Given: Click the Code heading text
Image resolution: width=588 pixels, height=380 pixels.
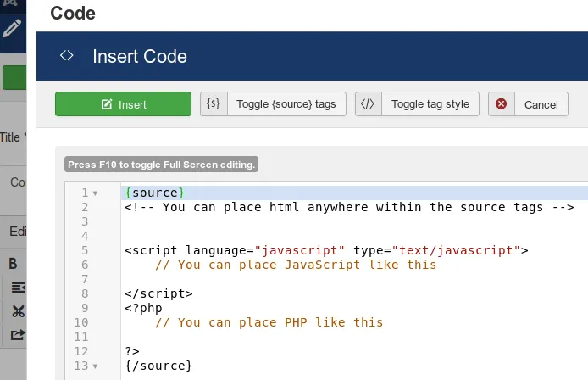Looking at the screenshot, I should 73,13.
